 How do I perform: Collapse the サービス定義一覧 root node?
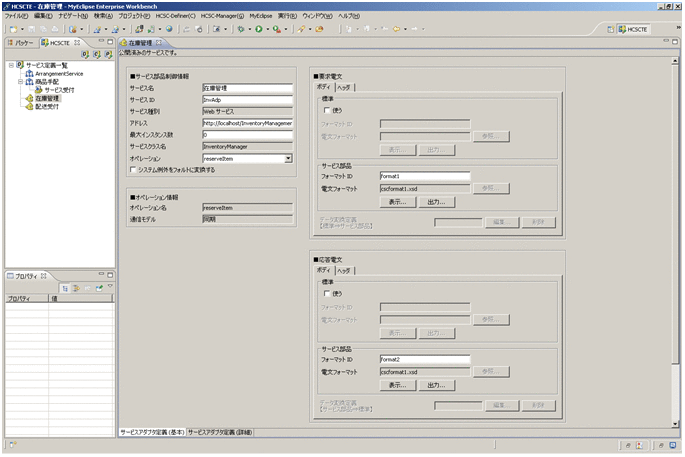pyautogui.click(x=10, y=64)
